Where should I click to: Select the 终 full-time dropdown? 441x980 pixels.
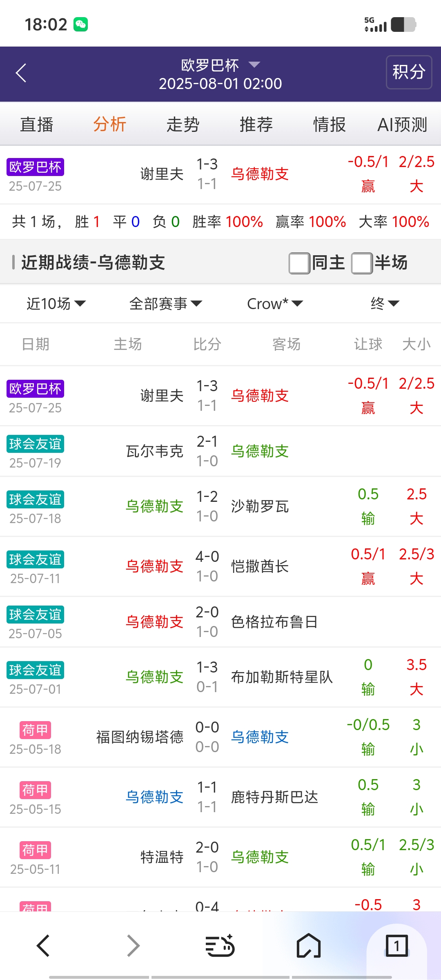(x=384, y=303)
